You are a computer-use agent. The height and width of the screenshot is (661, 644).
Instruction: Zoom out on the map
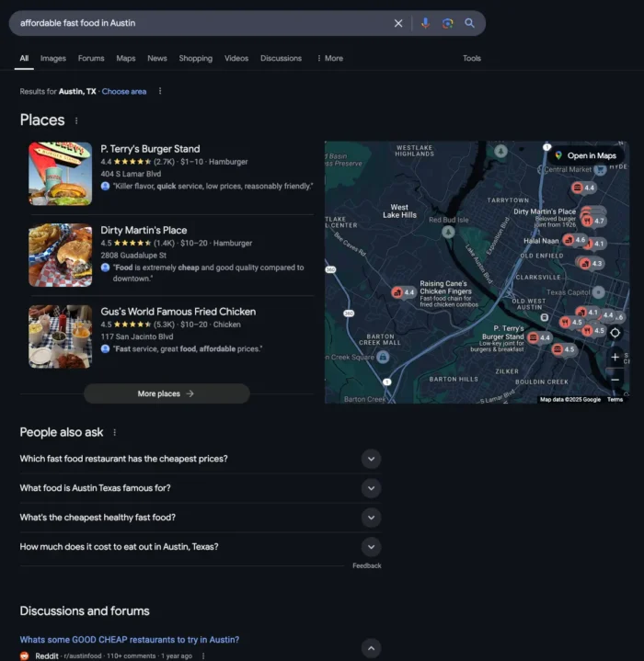click(x=615, y=380)
